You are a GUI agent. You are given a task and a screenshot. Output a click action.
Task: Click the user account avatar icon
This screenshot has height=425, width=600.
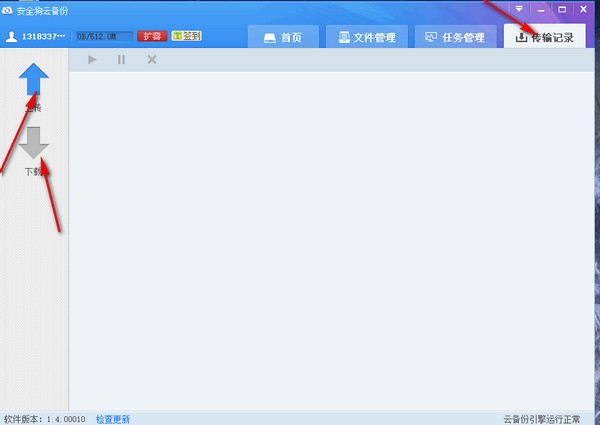click(x=11, y=37)
